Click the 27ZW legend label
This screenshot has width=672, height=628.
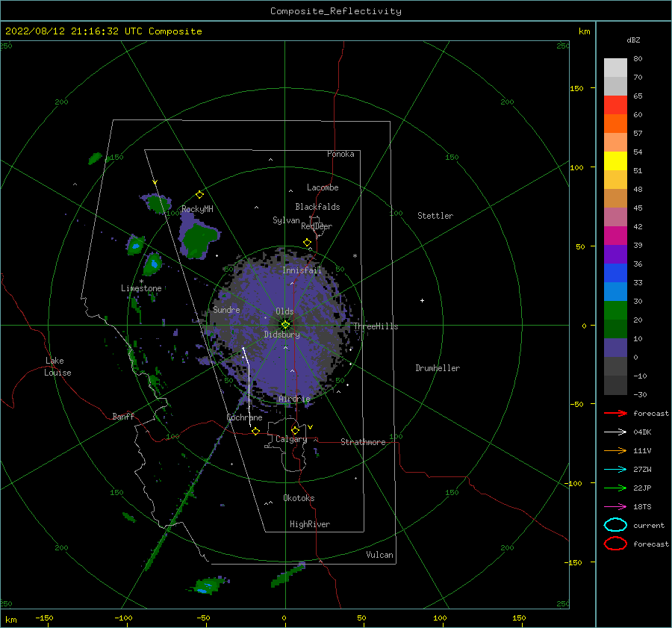click(x=642, y=470)
